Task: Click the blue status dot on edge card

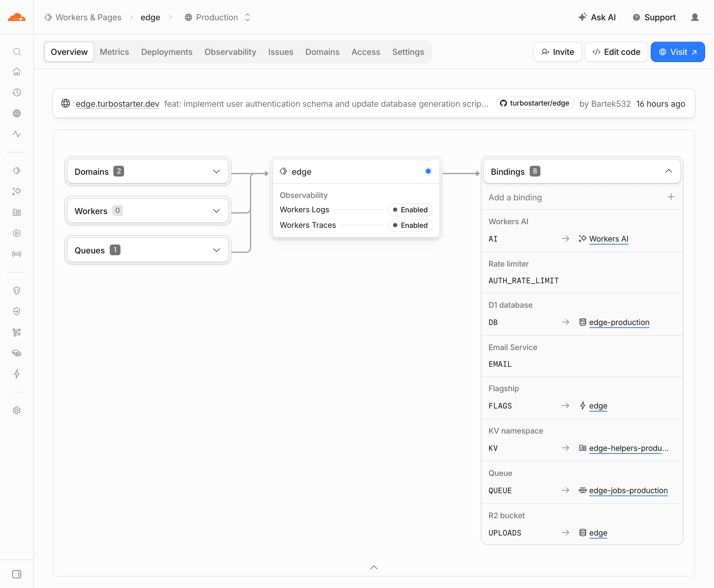Action: tap(428, 171)
